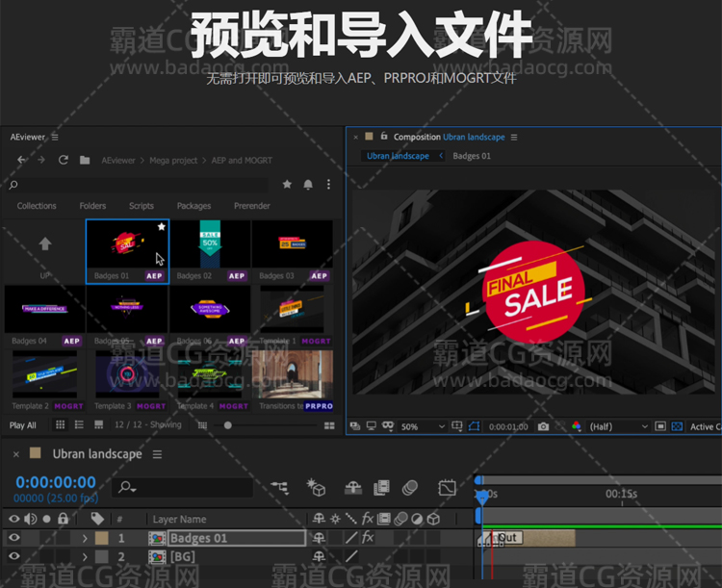Click the current time 0:00:00:00 display
This screenshot has height=588, width=722.
pos(56,482)
